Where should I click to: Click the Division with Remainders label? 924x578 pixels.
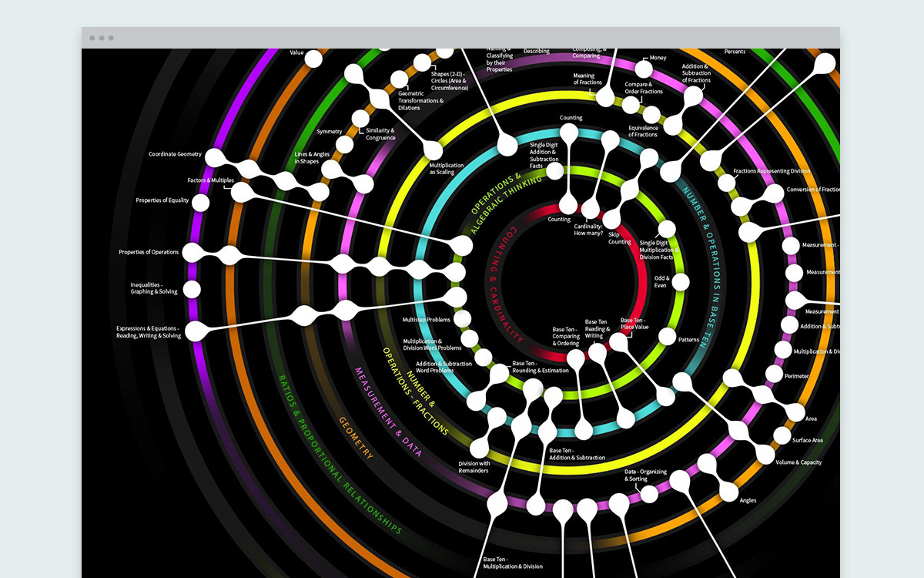474,467
